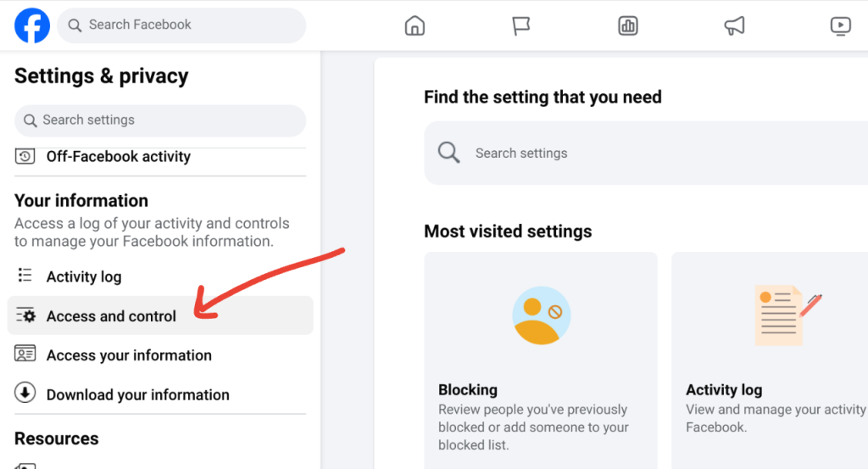
Task: Open Pages using the flag icon
Action: (x=521, y=26)
